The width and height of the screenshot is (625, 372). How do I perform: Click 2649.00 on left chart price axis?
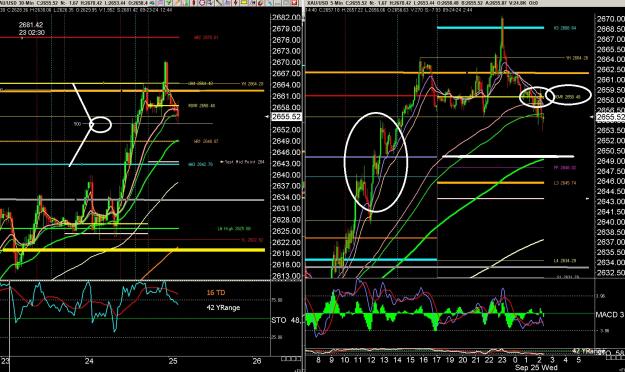tap(286, 141)
